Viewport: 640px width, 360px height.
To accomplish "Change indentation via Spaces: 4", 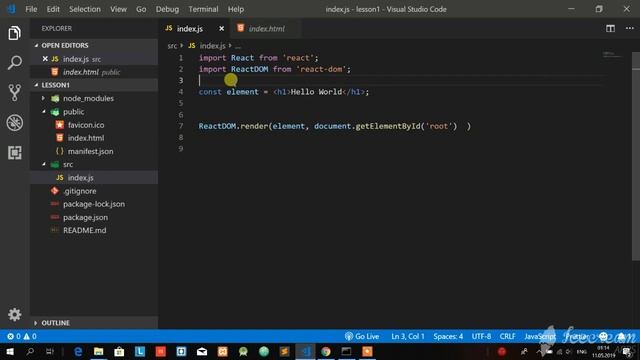I will click(x=448, y=336).
